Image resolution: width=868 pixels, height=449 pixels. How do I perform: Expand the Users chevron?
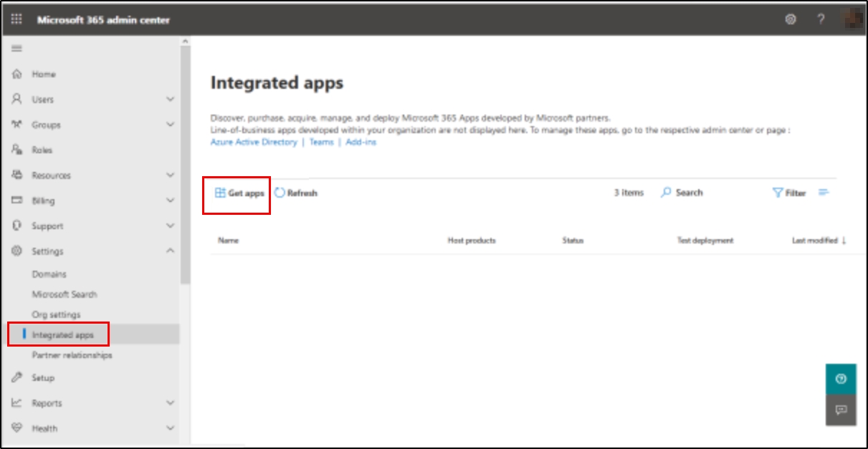[x=170, y=99]
